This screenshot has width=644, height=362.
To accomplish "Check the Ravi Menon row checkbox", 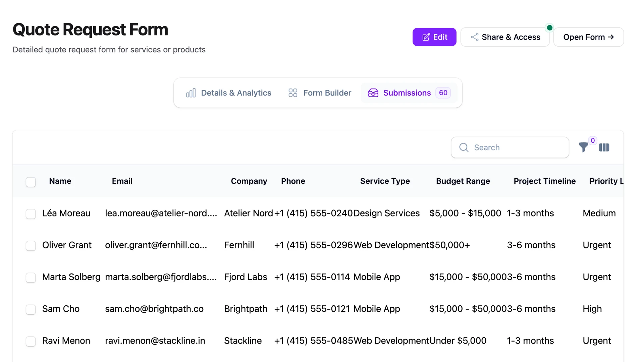I will pyautogui.click(x=31, y=341).
